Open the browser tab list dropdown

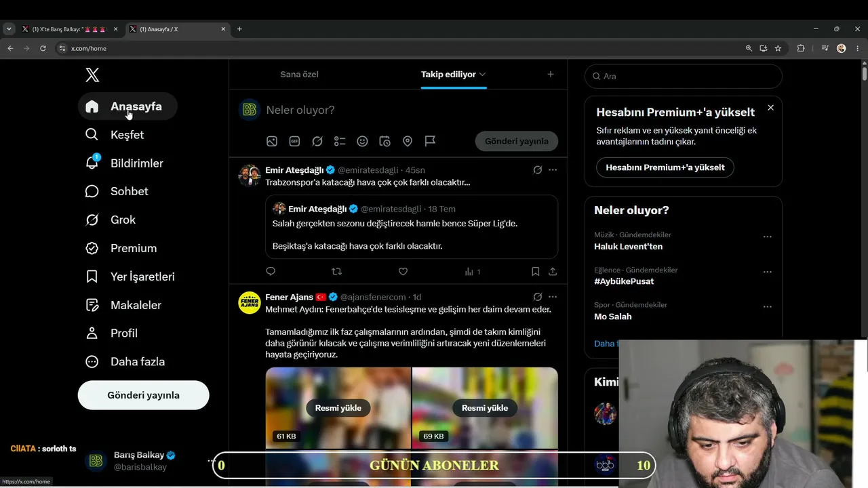[9, 29]
